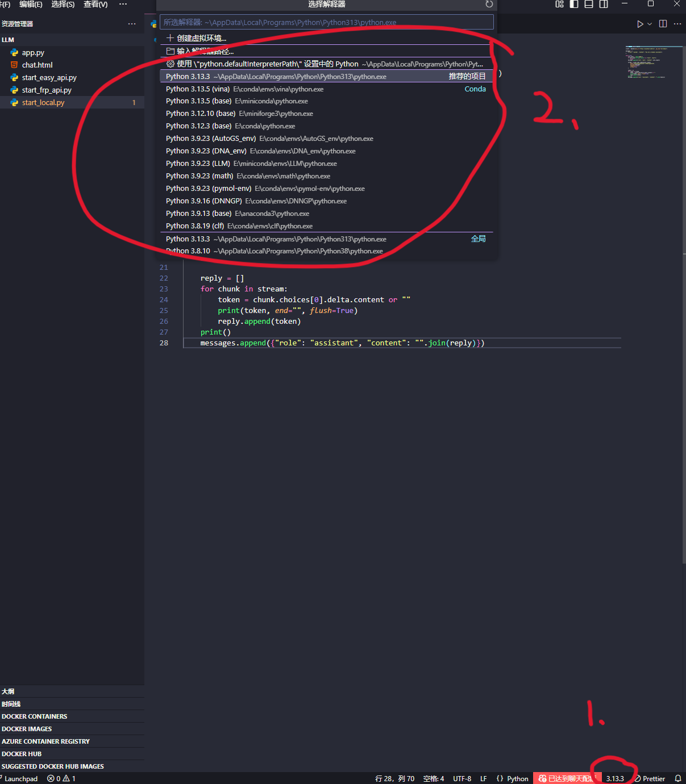Select Python 3.9.23 (DNA_env) interpreter
The height and width of the screenshot is (784, 686).
326,151
